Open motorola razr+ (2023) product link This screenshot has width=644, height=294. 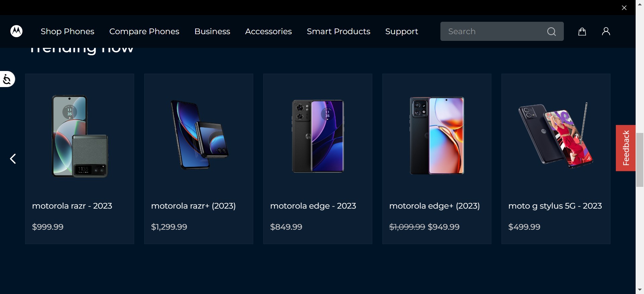[x=193, y=206]
